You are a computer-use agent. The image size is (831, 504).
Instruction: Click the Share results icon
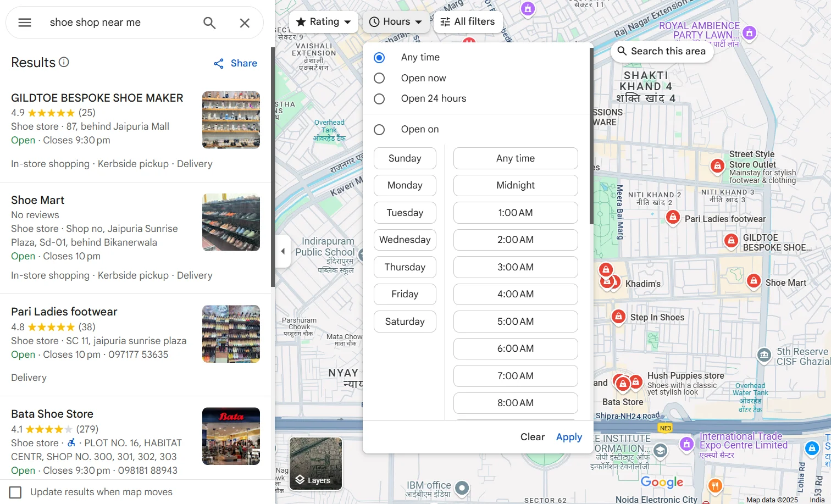pyautogui.click(x=219, y=64)
